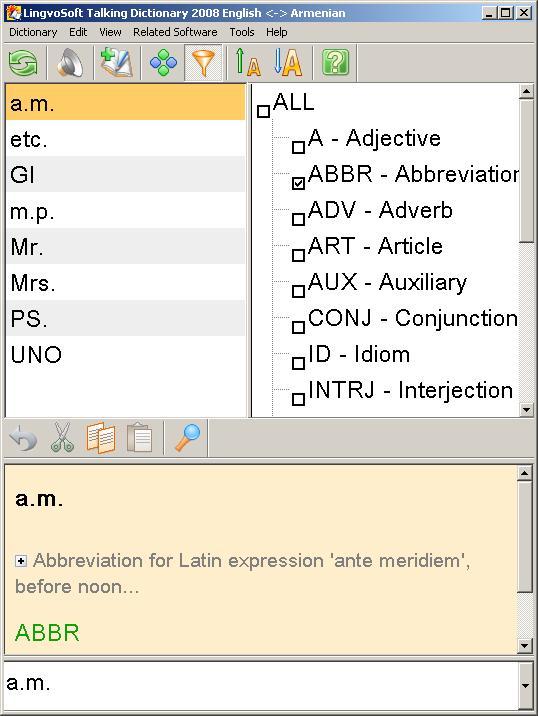The height and width of the screenshot is (716, 538).
Task: Click the copy pages icon
Action: pyautogui.click(x=100, y=438)
